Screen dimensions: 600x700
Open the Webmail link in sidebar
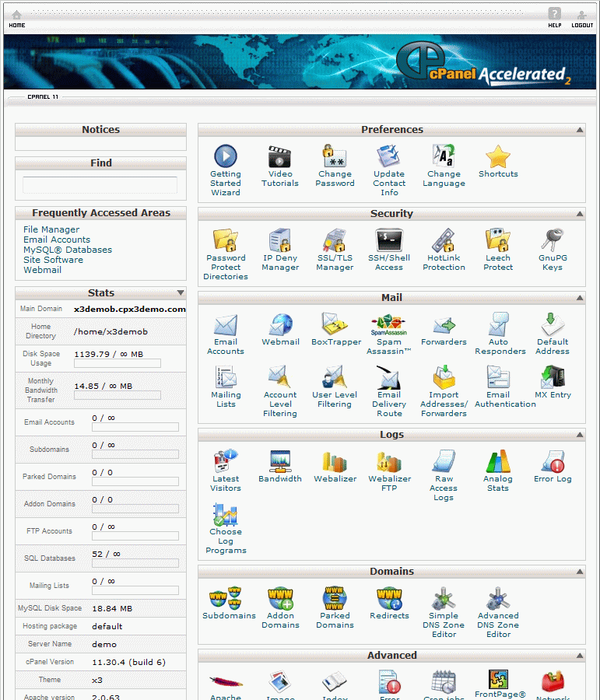click(42, 270)
